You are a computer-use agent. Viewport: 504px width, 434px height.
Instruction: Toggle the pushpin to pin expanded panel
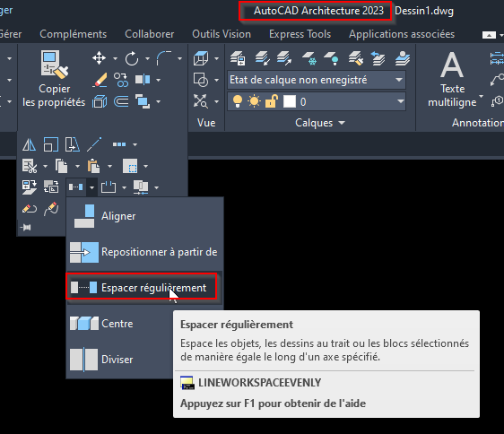(26, 228)
